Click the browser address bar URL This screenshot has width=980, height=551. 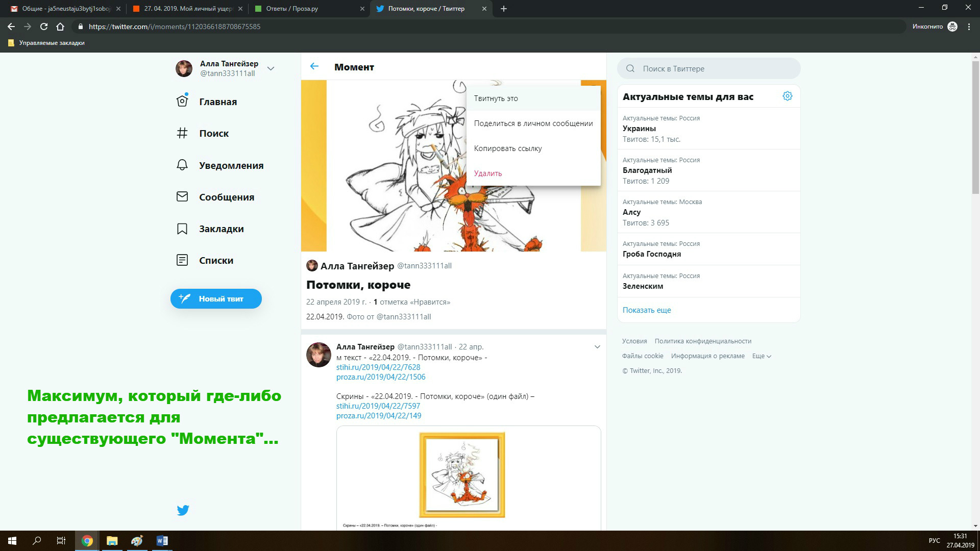[x=175, y=27]
